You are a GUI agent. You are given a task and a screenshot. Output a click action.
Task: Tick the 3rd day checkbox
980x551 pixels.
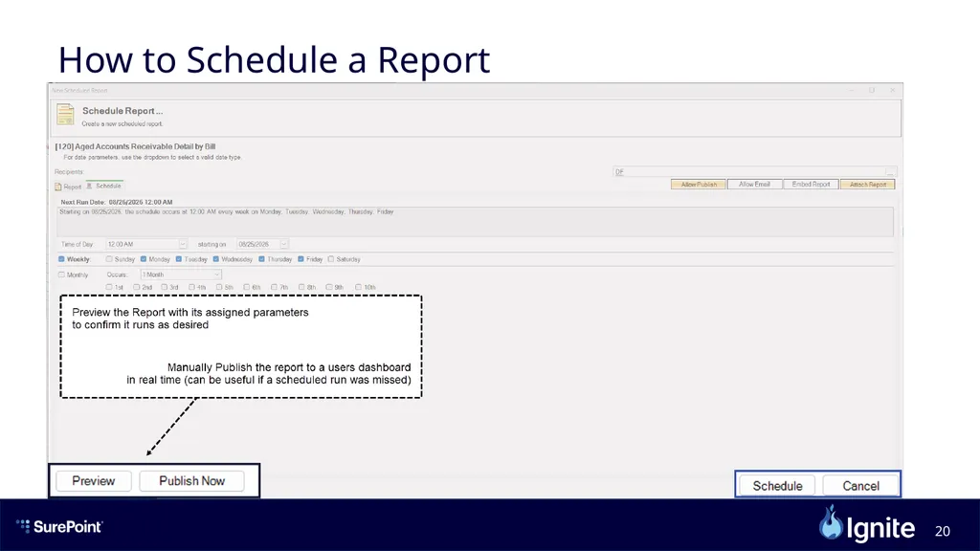[x=165, y=287]
